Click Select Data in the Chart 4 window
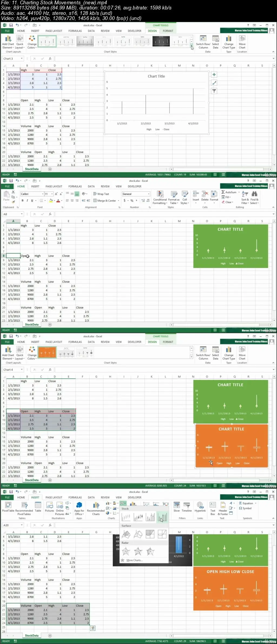 point(216,353)
